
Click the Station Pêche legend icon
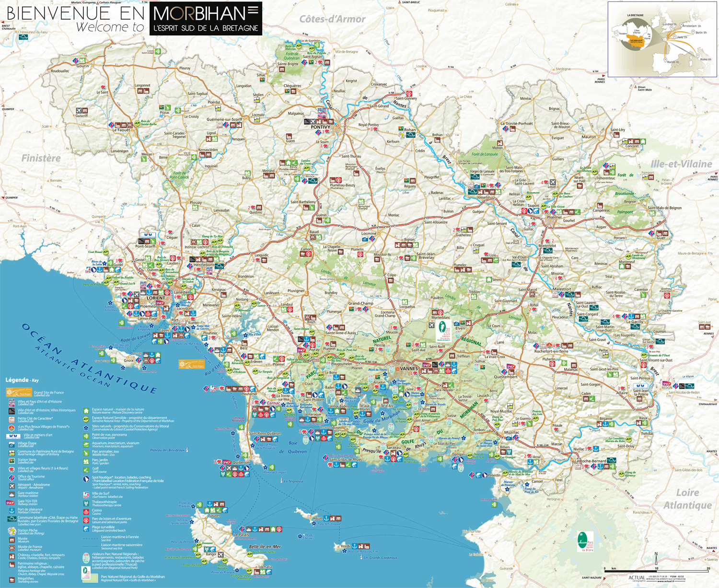pos(12,531)
